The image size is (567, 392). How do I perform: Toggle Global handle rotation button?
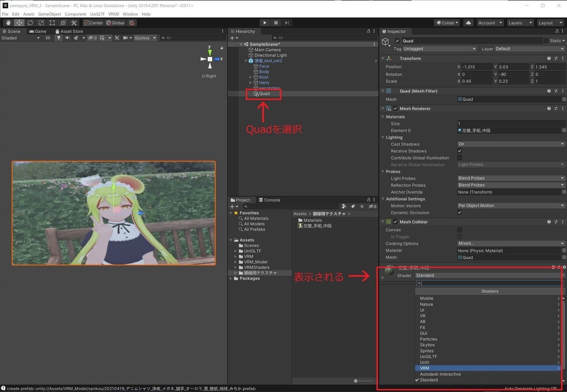pos(115,23)
